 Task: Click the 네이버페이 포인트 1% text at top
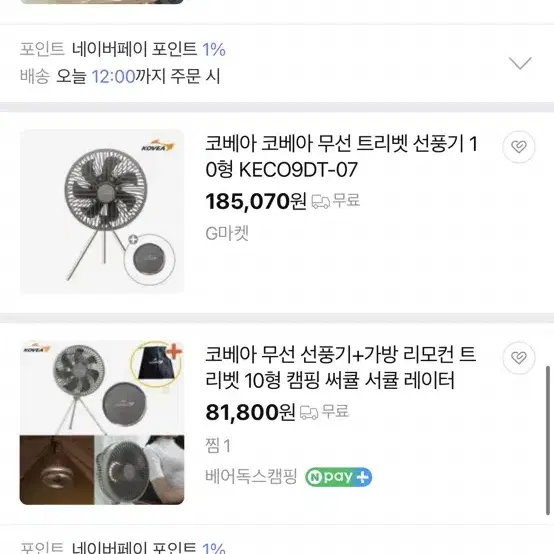[149, 49]
